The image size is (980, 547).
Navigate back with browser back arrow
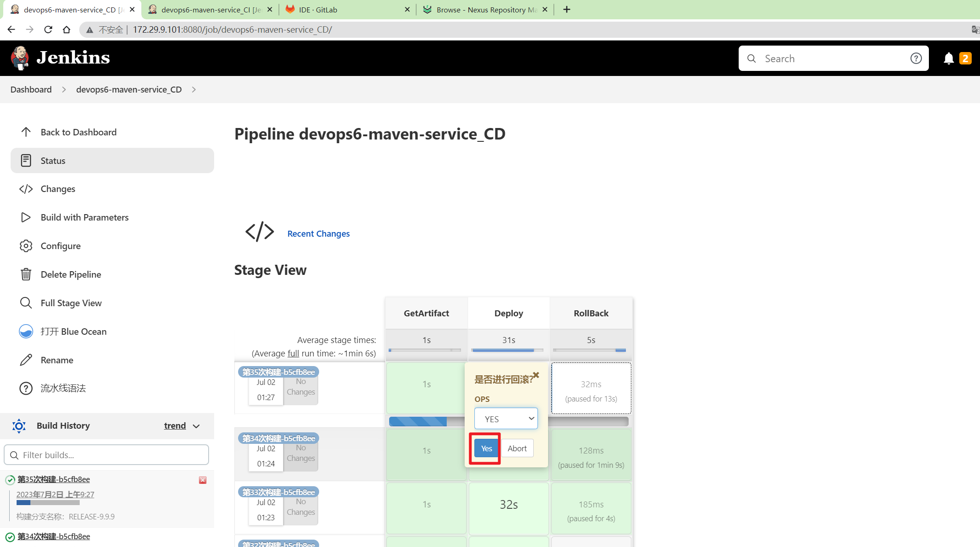pos(11,29)
